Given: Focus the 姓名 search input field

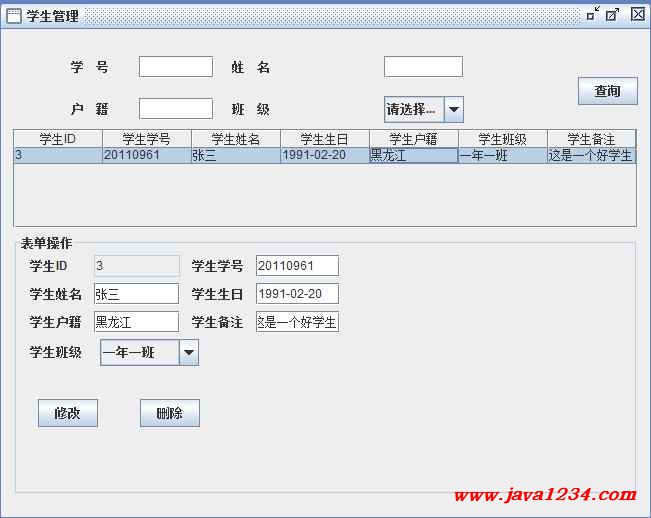Looking at the screenshot, I should (423, 67).
